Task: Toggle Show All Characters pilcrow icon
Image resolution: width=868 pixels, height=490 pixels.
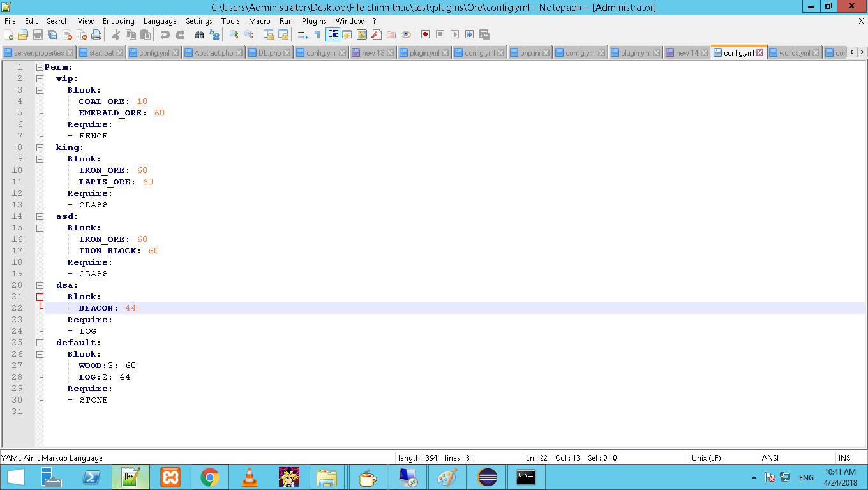Action: 317,34
